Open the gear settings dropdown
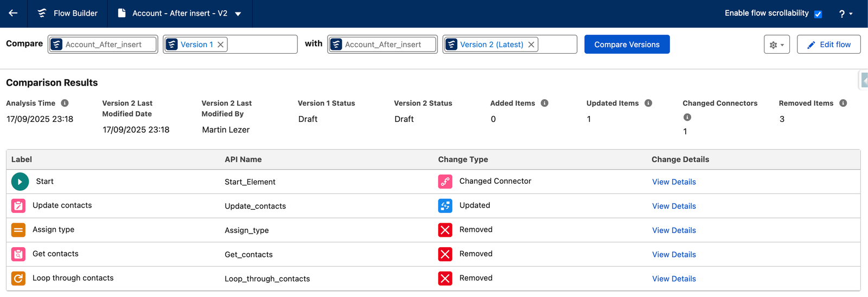The height and width of the screenshot is (297, 868). click(x=776, y=44)
